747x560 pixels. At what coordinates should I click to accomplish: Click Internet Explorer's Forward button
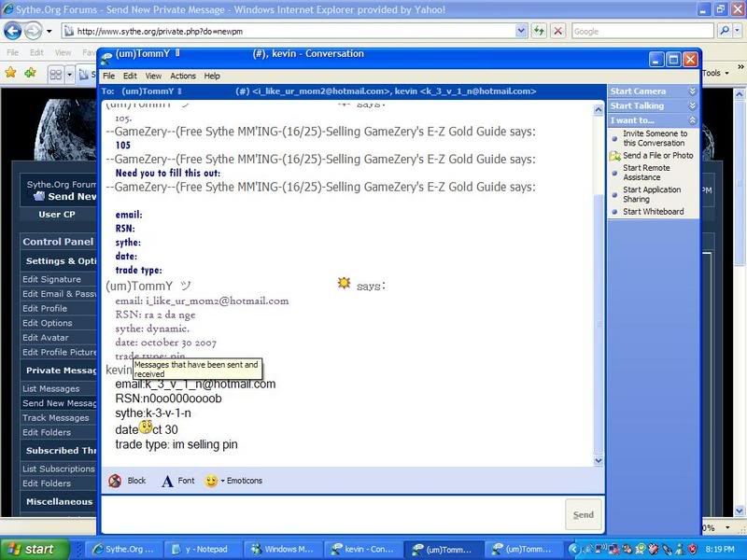tap(33, 32)
